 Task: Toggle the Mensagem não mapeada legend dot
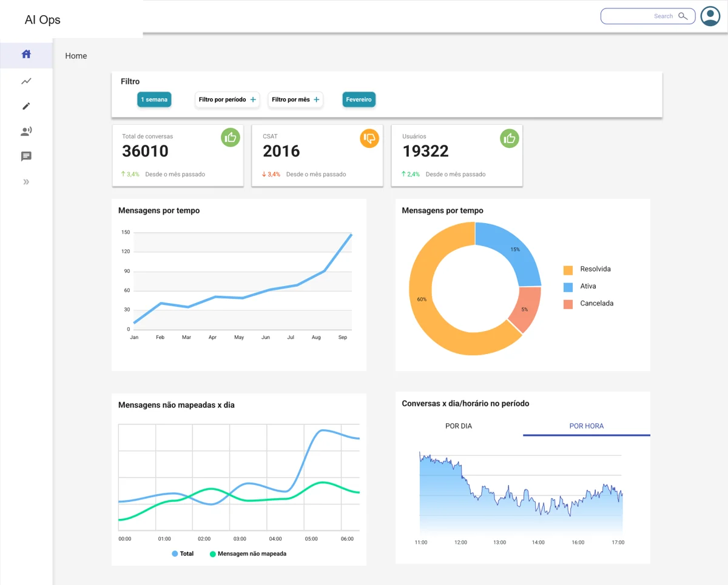(212, 553)
